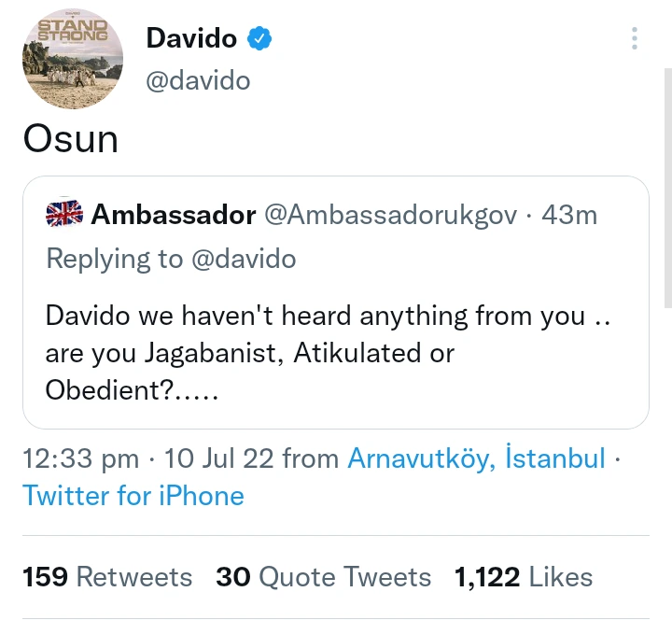Viewport: 672px width, 620px height.
Task: Click @davido mention in the Replying to line
Action: (244, 259)
